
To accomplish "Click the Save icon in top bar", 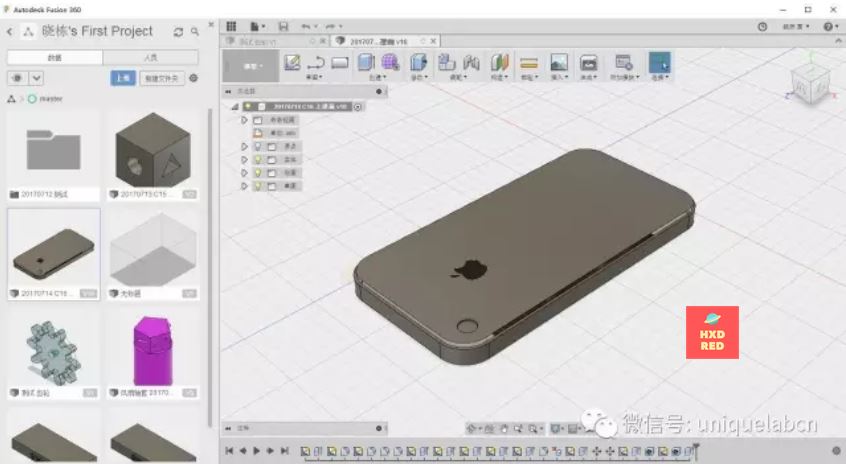I will (283, 26).
